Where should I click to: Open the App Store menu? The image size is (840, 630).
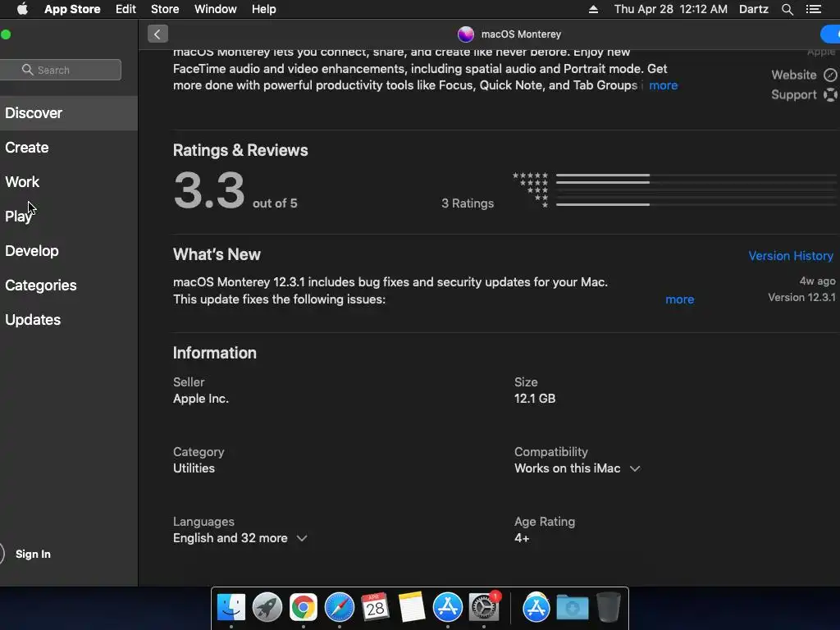pos(72,9)
